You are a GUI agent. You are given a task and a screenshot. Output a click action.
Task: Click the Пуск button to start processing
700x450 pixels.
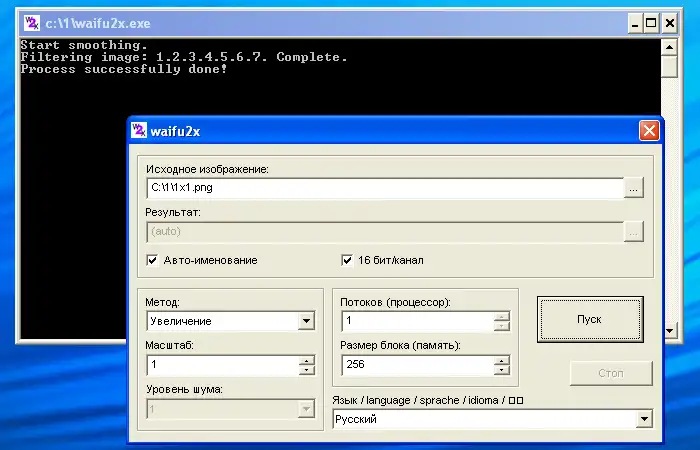pos(590,319)
